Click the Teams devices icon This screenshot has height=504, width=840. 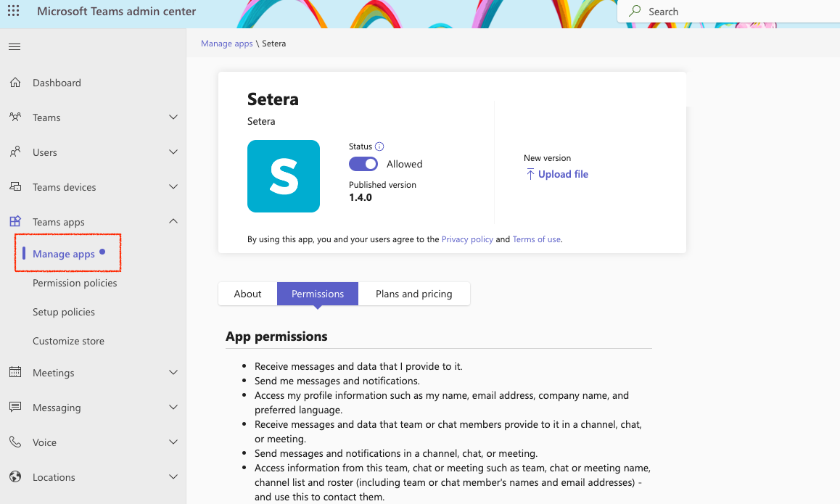pyautogui.click(x=15, y=187)
